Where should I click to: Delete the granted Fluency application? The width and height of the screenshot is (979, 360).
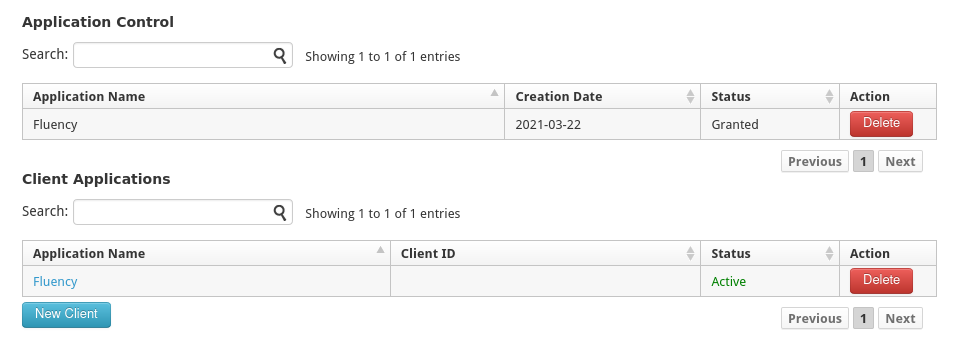[x=881, y=124]
